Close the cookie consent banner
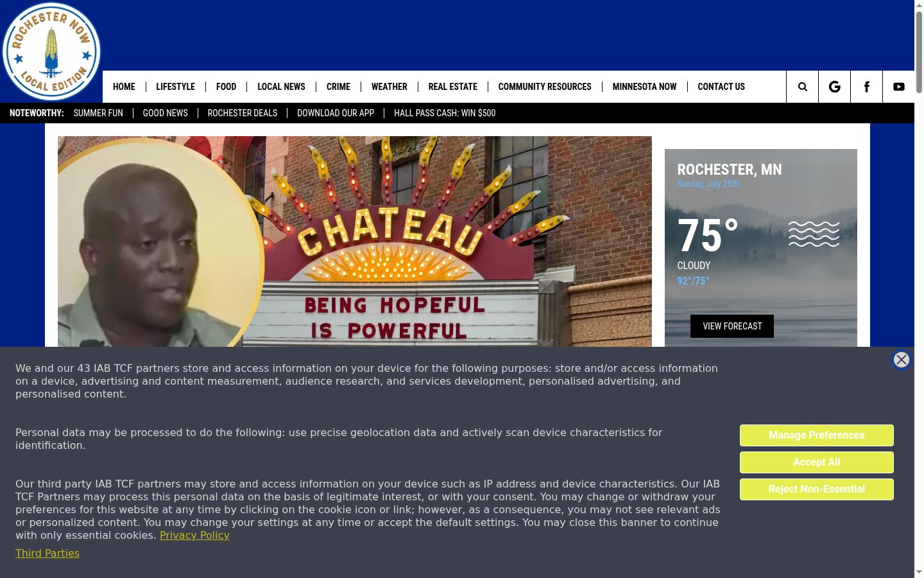This screenshot has height=578, width=924. click(901, 360)
